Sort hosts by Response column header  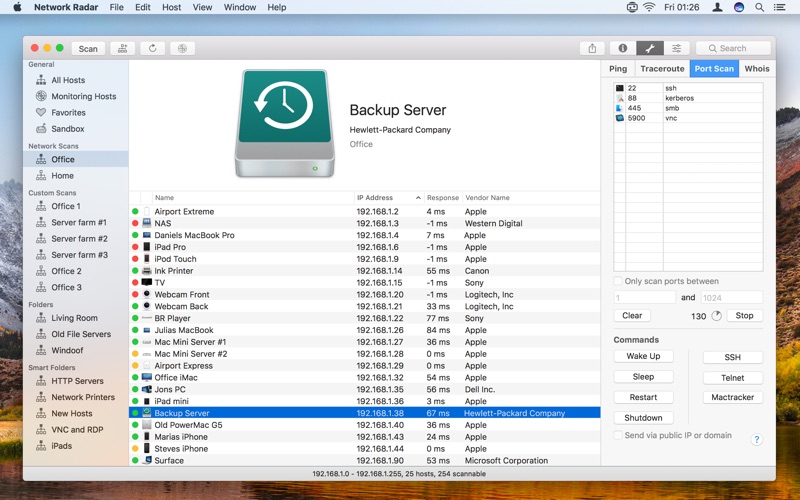441,198
